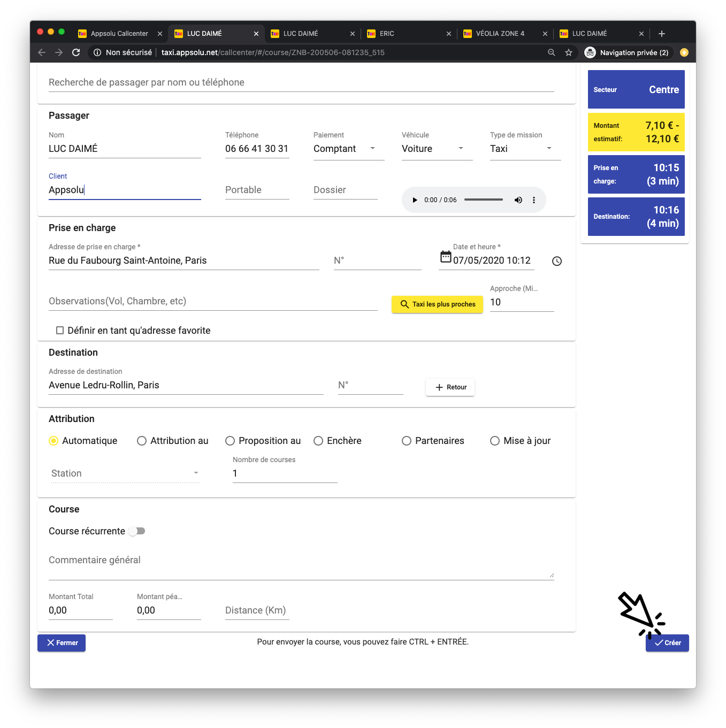Viewport: 726px width, 728px height.
Task: Select the 'Proposition au' radio button
Action: click(230, 441)
